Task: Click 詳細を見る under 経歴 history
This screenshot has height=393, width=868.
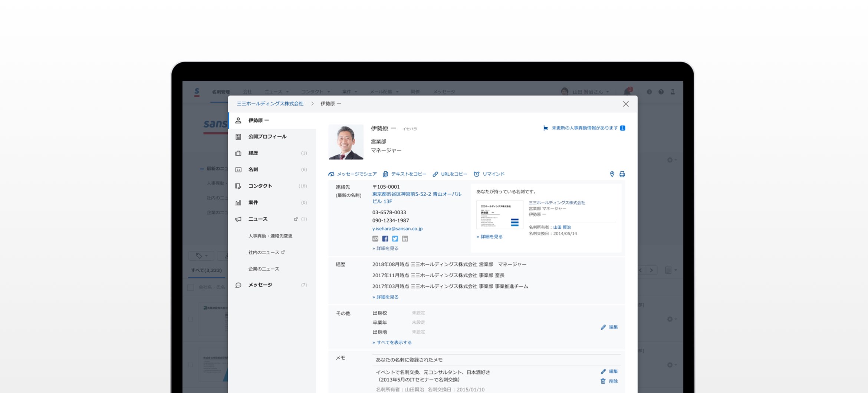Action: tap(385, 297)
